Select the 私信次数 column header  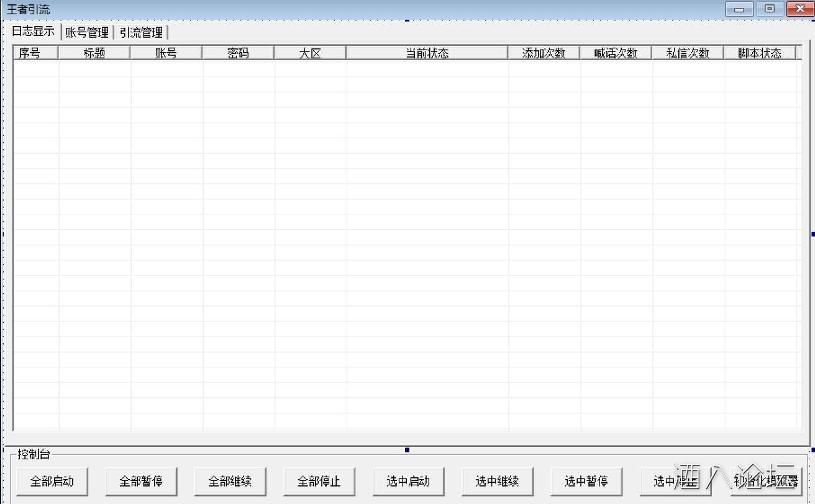coord(688,53)
